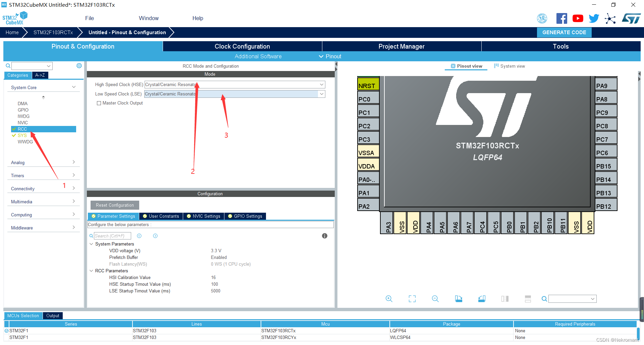Screen dimensions: 644x345
Task: Select SYS in the System Core list
Action: (22, 135)
